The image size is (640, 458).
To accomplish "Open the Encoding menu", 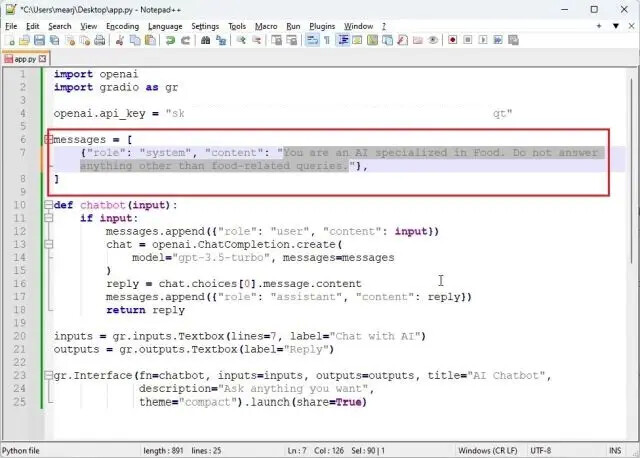I will (x=122, y=25).
